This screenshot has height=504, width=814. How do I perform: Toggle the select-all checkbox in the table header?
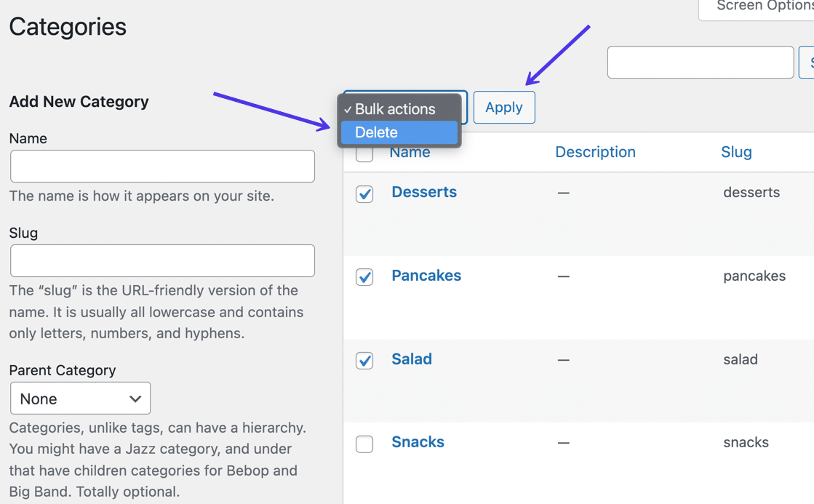click(364, 153)
